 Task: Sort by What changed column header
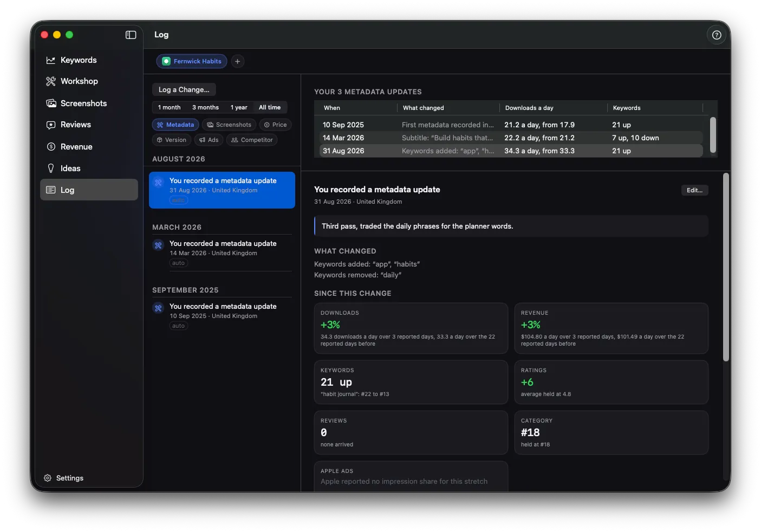tap(448, 108)
